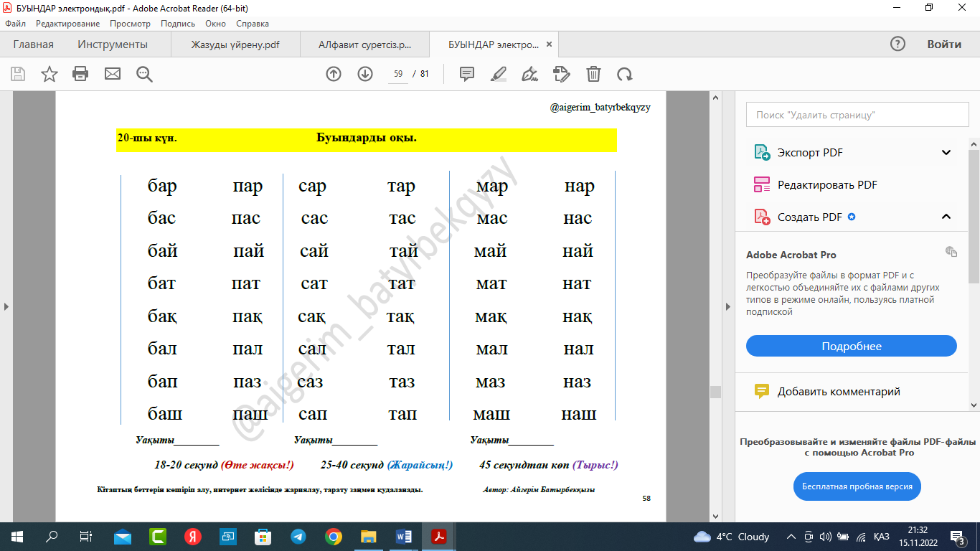Rotate page with the rotate icon
The height and width of the screenshot is (551, 980).
625,74
